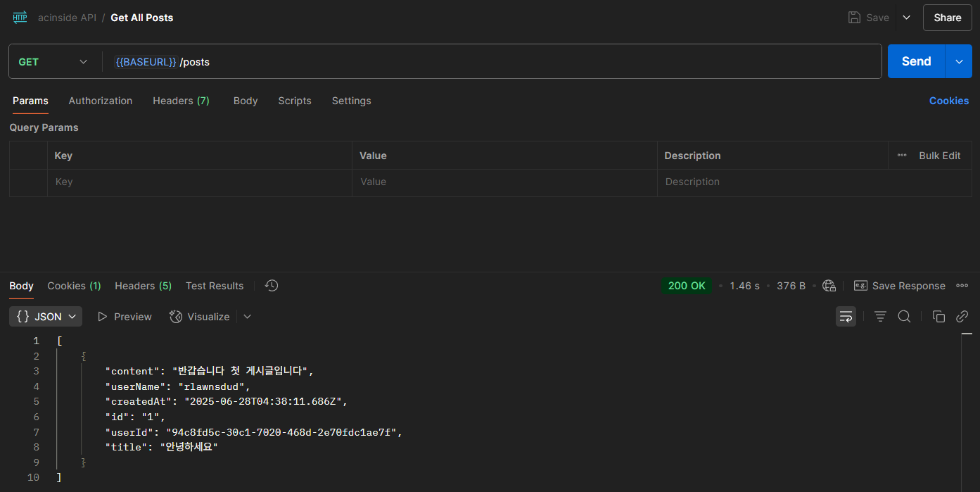This screenshot has height=492, width=980.
Task: Click the query params Description input field
Action: coord(814,182)
